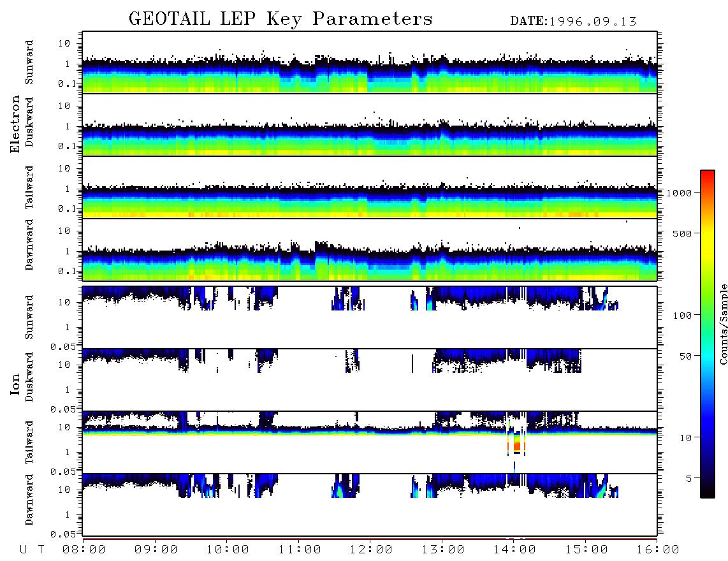728x561 pixels.
Task: Click the "13:00" time axis label
Action: pos(443,550)
